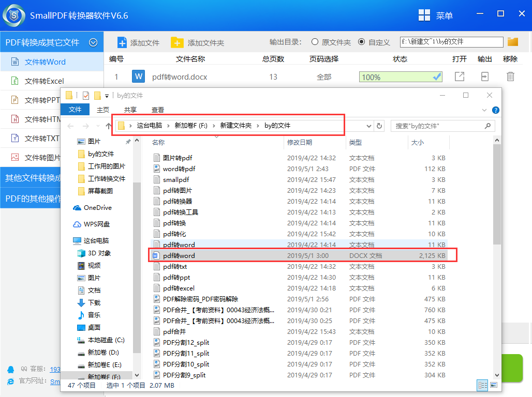The height and width of the screenshot is (397, 532).
Task: Open the address bar history dropdown
Action: pos(369,126)
